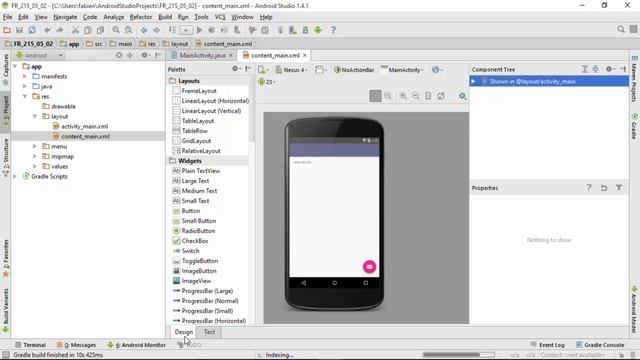Open Android project view dropdown

[39, 55]
